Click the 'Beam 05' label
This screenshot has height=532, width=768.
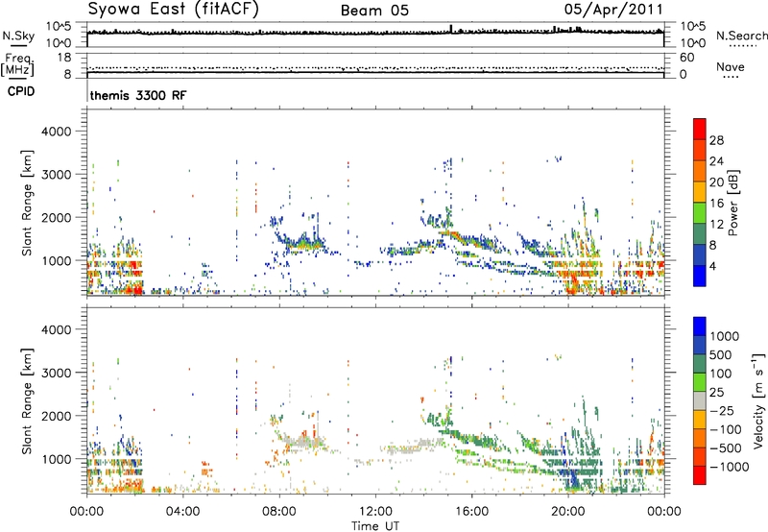coord(374,11)
